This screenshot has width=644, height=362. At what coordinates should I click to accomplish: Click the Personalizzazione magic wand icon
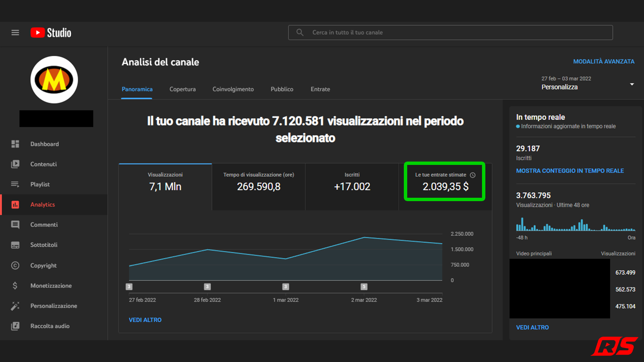(x=15, y=306)
